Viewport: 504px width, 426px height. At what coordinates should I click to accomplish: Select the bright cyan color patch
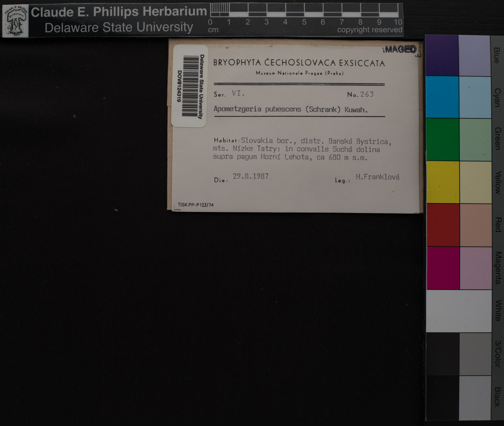tap(442, 97)
